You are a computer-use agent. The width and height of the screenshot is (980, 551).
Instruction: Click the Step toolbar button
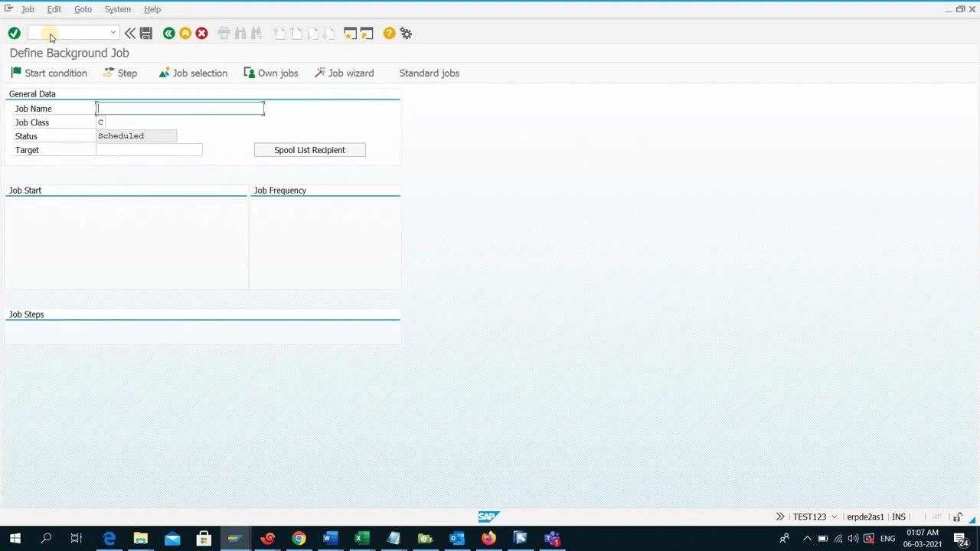(x=120, y=73)
